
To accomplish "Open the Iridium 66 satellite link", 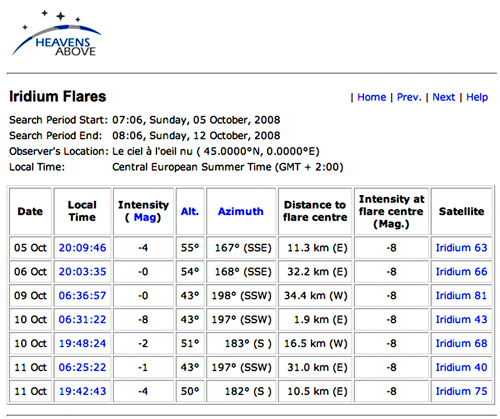I will point(461,272).
